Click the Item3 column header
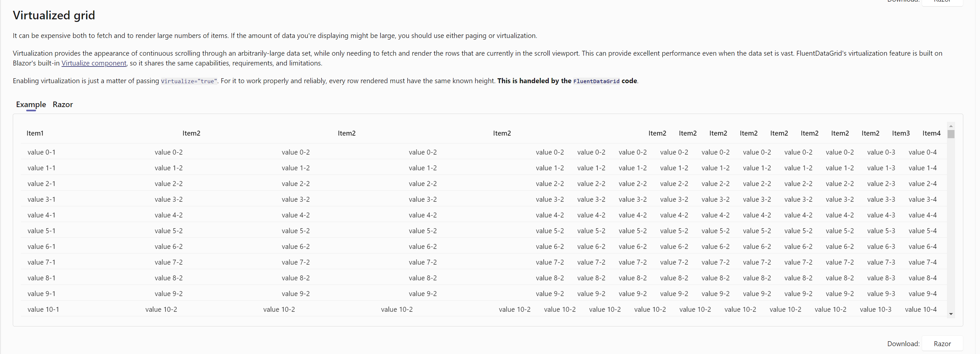 point(900,133)
